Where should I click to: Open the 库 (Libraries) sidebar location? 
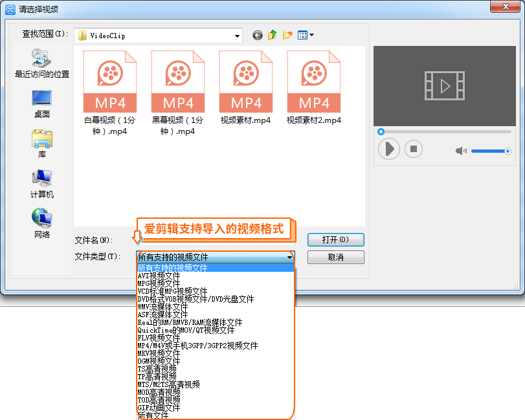41,141
